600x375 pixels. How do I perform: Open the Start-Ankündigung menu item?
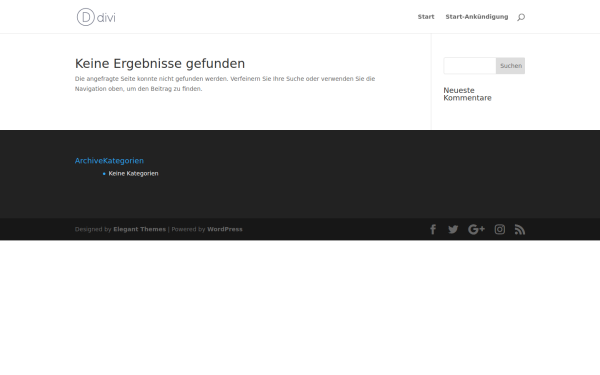477,17
